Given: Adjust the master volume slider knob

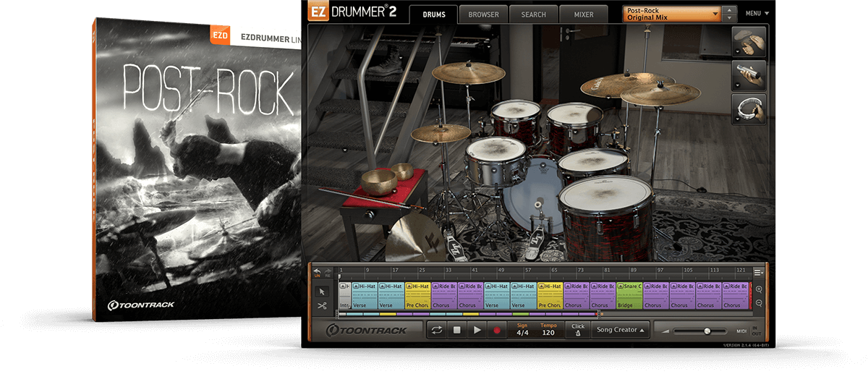Looking at the screenshot, I should click(x=707, y=331).
